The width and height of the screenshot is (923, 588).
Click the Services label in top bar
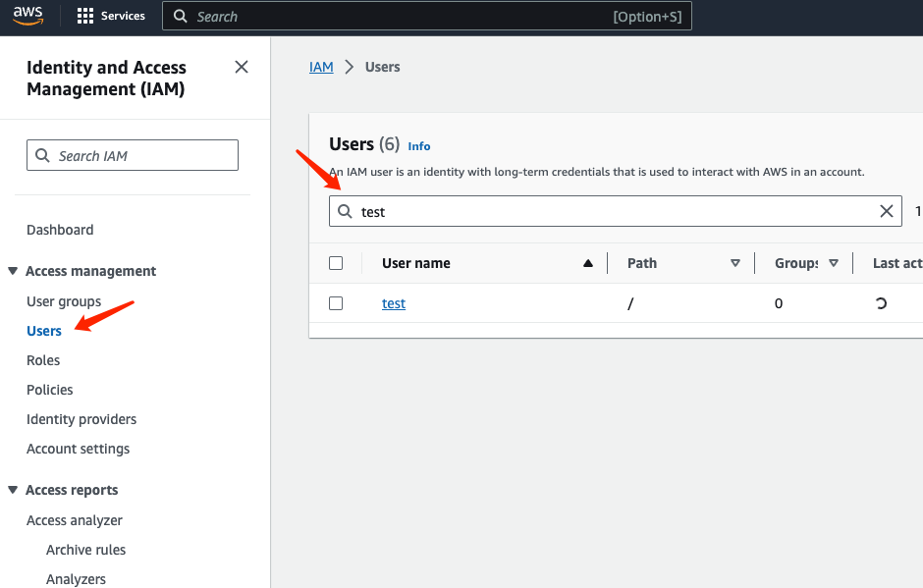(123, 16)
